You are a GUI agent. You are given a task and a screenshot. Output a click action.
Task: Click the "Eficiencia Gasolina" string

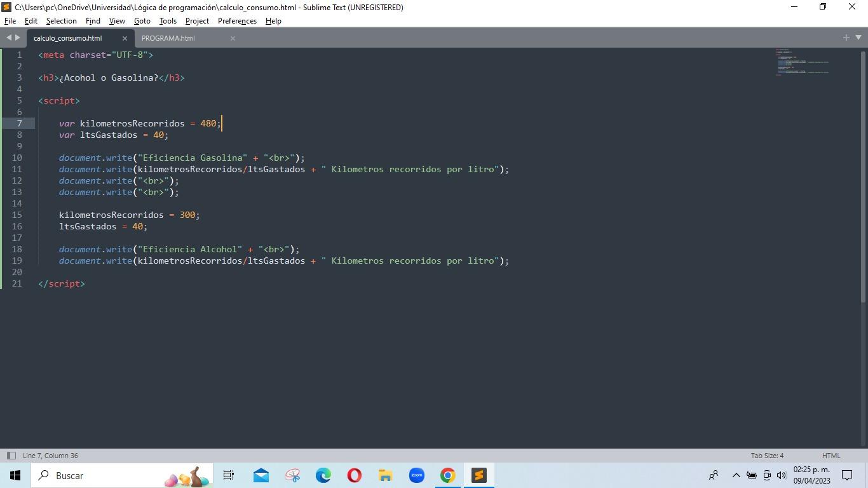point(193,158)
